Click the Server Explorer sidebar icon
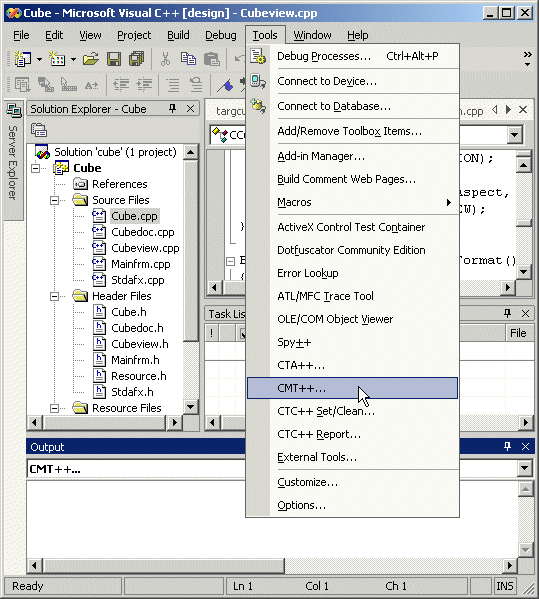 pyautogui.click(x=14, y=111)
